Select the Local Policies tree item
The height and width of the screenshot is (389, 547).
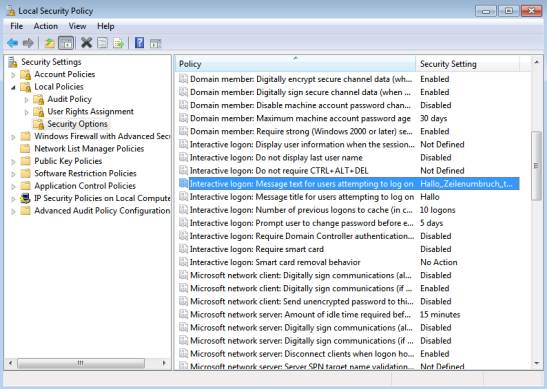59,87
